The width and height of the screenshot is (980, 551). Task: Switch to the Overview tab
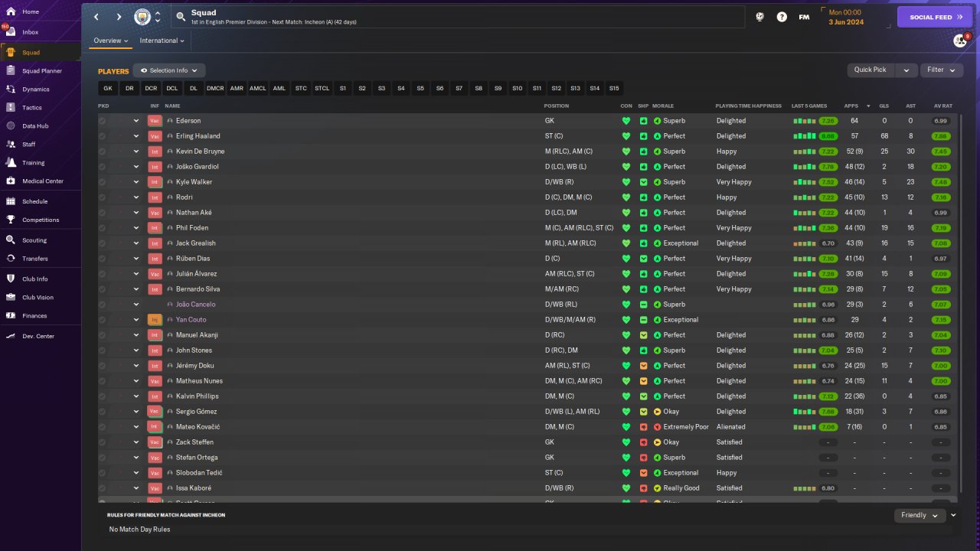click(111, 41)
